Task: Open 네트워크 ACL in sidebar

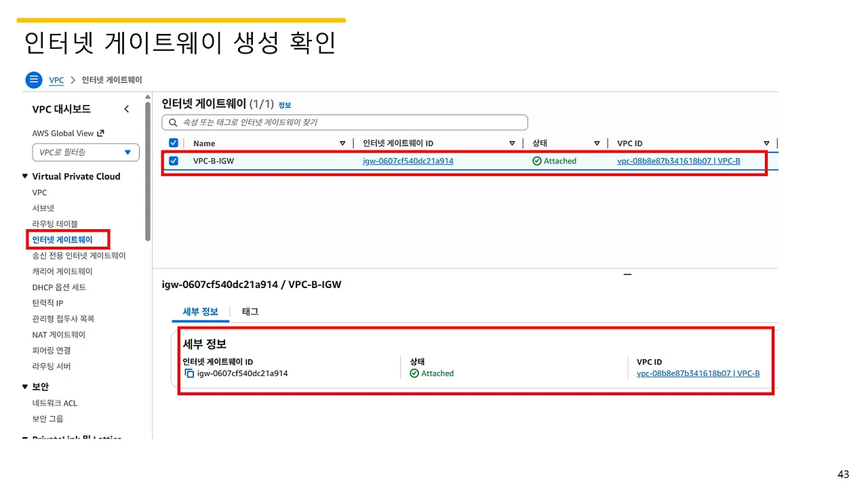Action: [x=55, y=403]
